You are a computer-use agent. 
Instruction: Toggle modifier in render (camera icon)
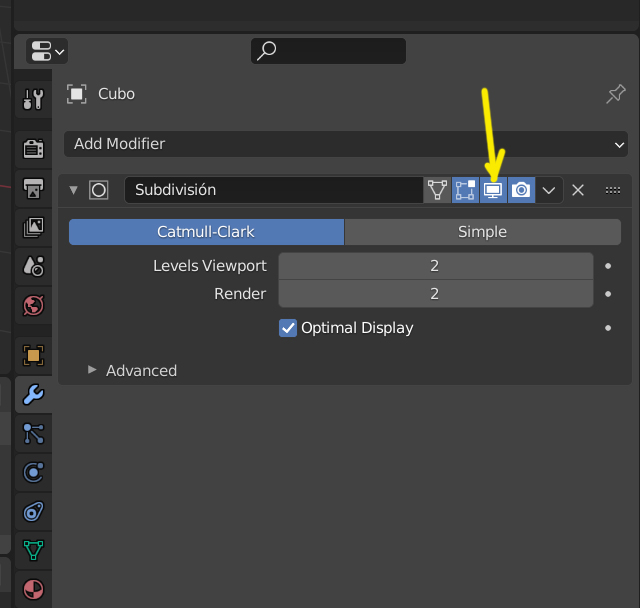[521, 190]
